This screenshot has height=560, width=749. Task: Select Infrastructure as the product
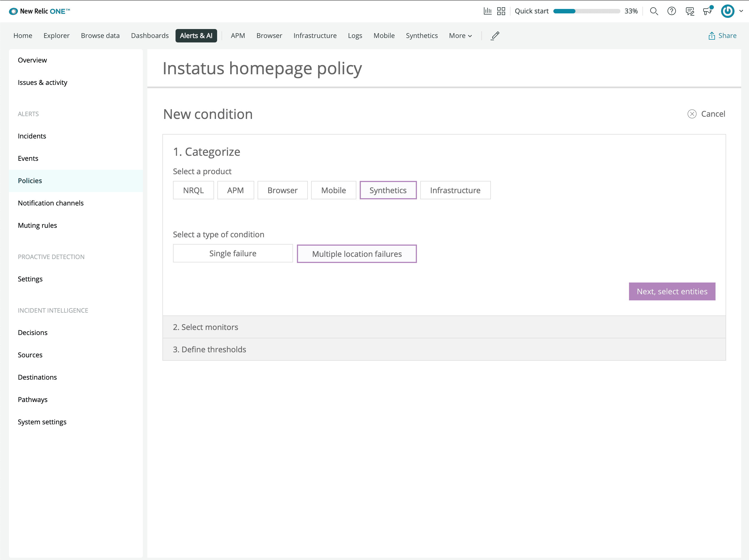tap(455, 190)
